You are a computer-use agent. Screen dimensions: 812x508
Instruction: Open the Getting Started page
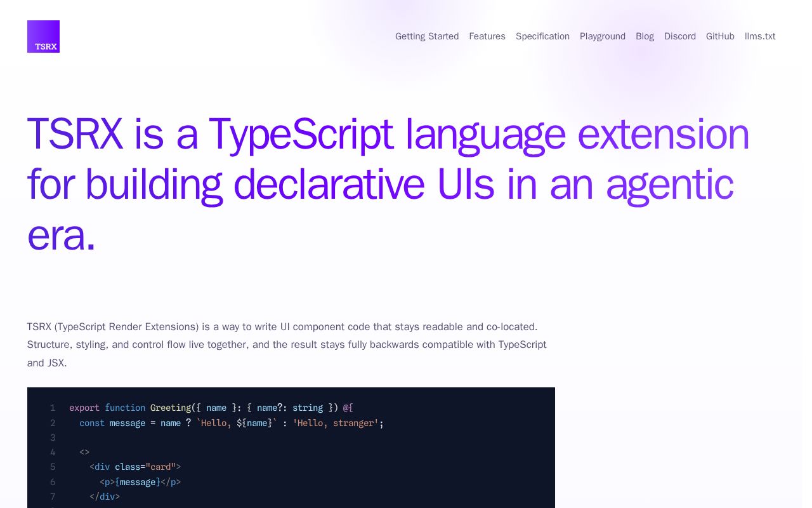(427, 36)
